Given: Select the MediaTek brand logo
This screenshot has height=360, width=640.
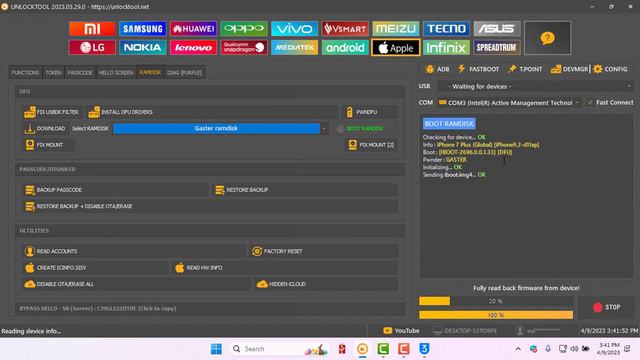Looking at the screenshot, I should (294, 47).
